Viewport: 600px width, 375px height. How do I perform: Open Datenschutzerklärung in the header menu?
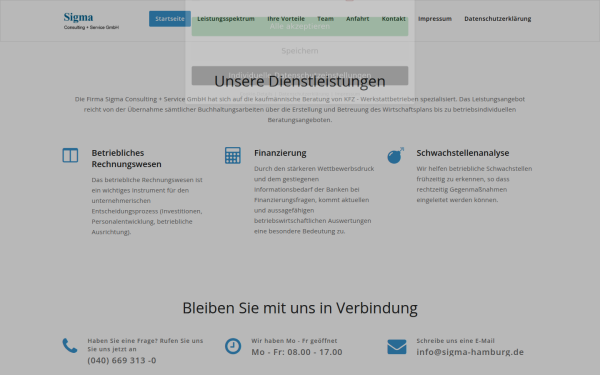pos(497,19)
